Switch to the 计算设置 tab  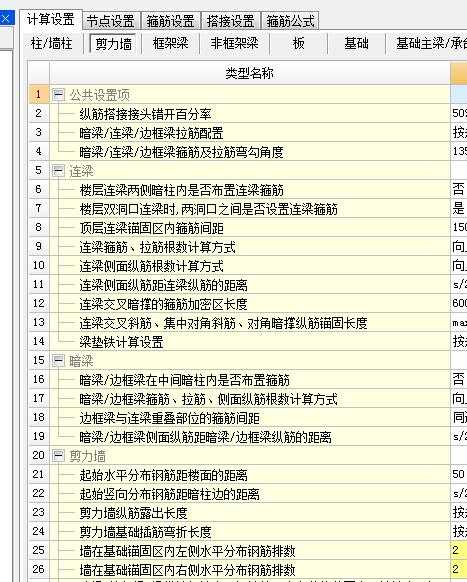click(50, 20)
